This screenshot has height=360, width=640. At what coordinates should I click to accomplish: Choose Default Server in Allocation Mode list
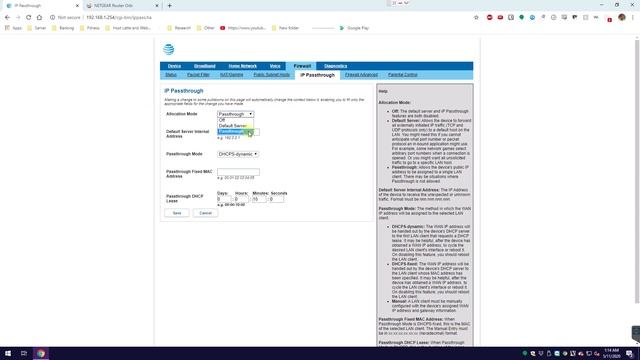click(236, 126)
